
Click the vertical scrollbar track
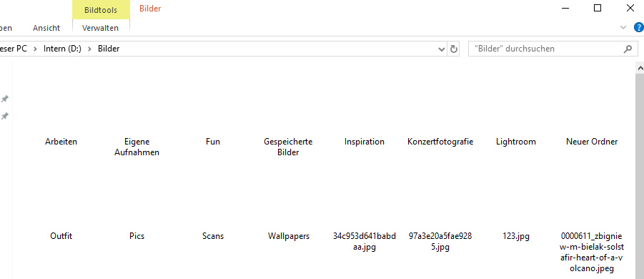(640, 177)
